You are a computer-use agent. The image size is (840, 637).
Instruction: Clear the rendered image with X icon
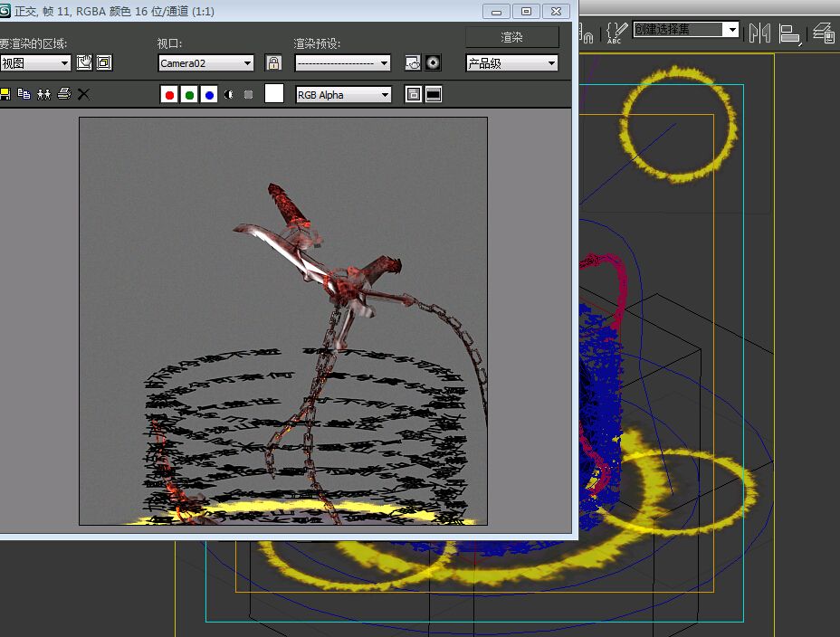[83, 93]
